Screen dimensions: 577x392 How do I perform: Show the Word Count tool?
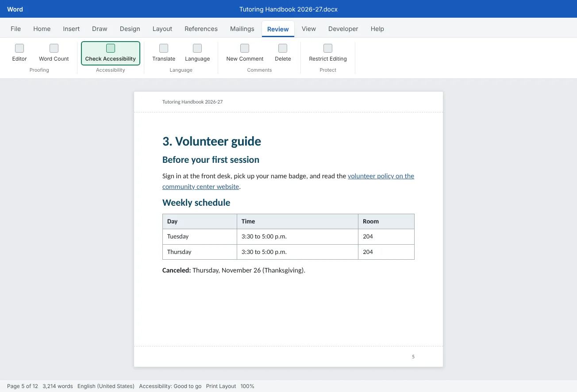tap(54, 53)
